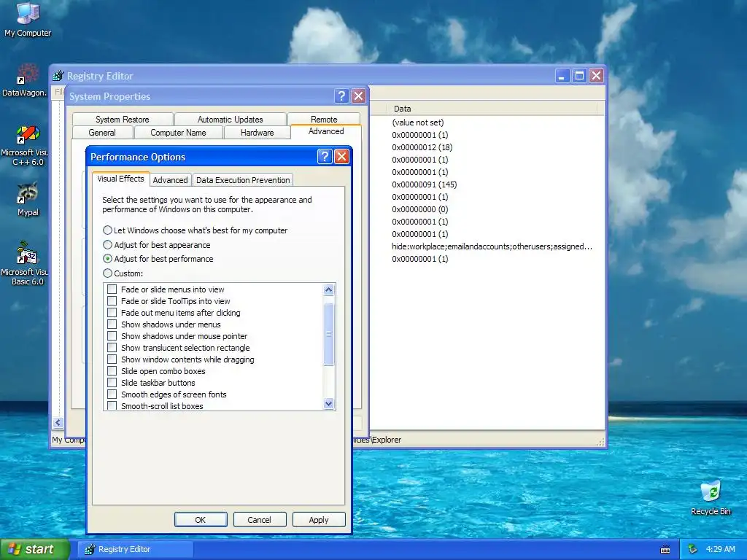Image resolution: width=747 pixels, height=560 pixels.
Task: Open the General tab in System Properties
Action: (x=102, y=133)
